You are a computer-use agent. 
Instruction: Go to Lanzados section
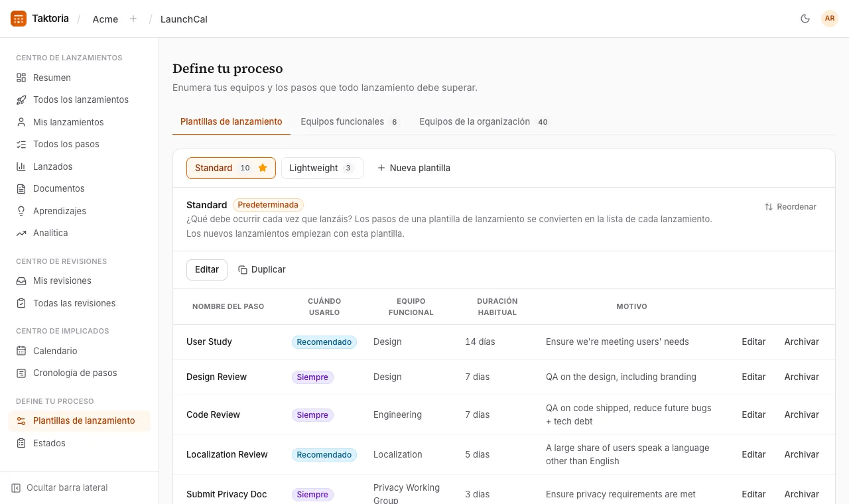pyautogui.click(x=80, y=166)
